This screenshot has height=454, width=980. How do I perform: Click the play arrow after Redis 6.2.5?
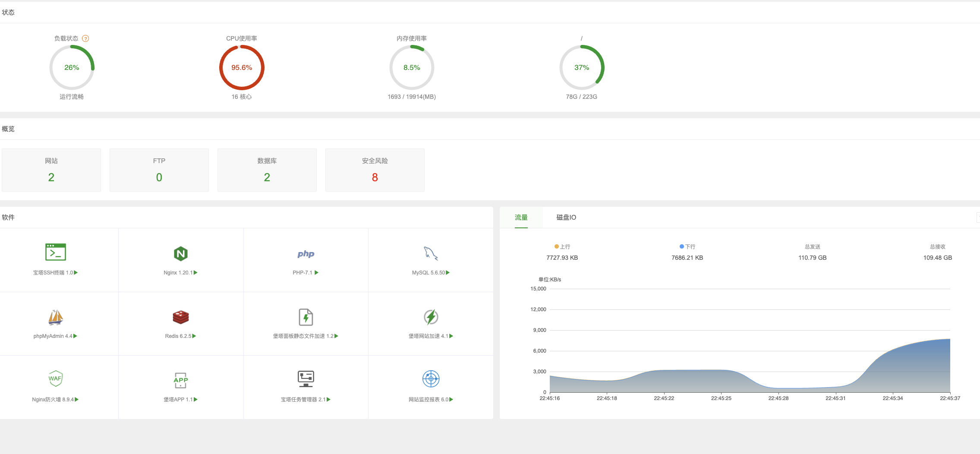pyautogui.click(x=194, y=336)
